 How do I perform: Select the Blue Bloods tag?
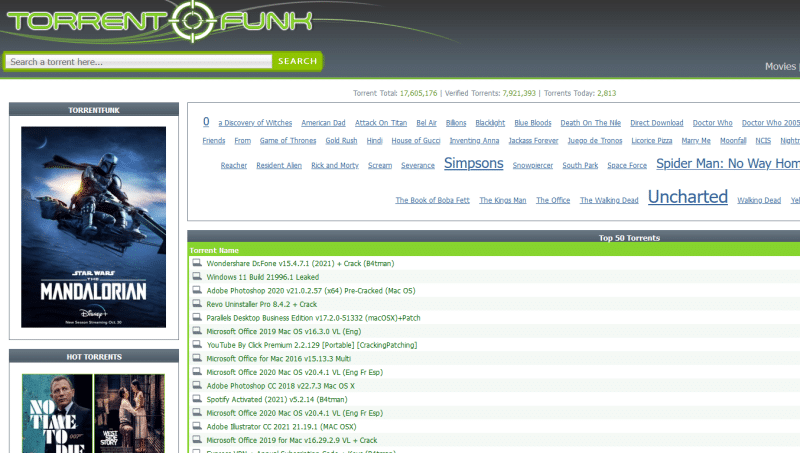point(533,123)
